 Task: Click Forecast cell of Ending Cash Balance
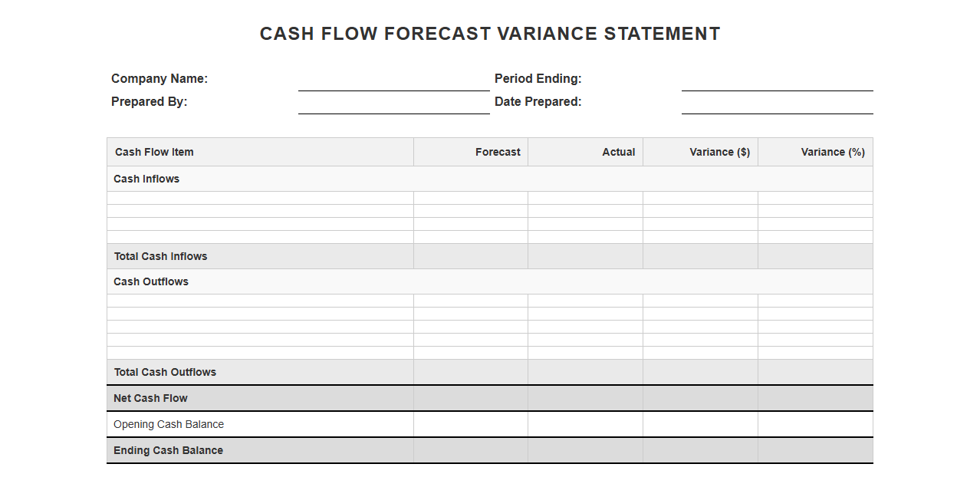[471, 450]
